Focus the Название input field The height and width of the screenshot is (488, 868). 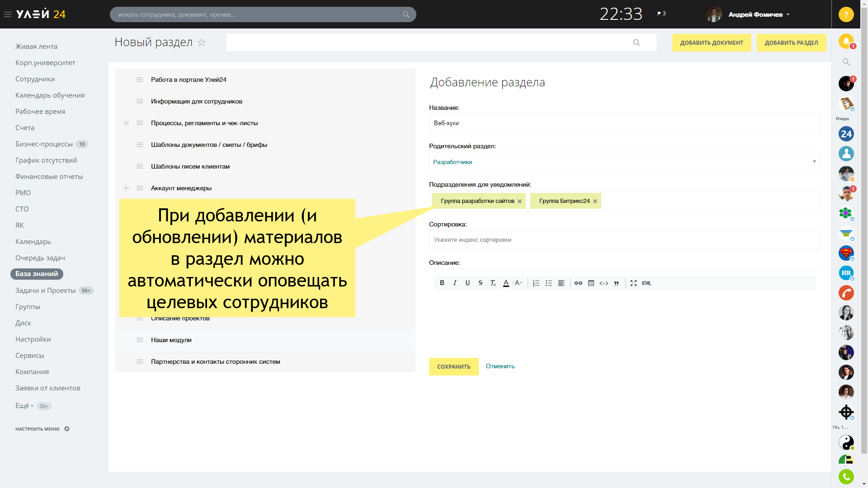624,123
